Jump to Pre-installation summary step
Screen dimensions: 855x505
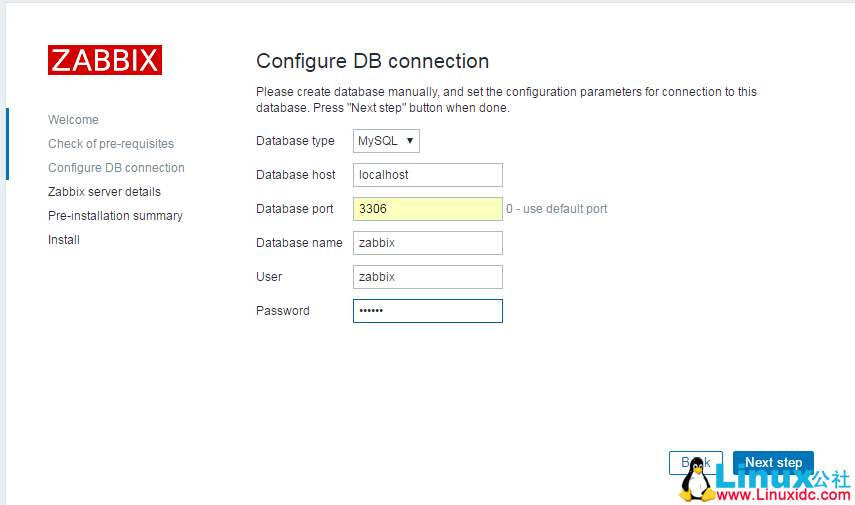tap(115, 216)
